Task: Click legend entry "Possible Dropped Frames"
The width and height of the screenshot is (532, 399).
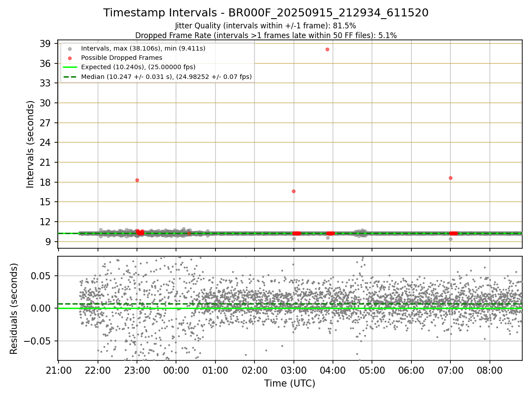Action: pyautogui.click(x=121, y=58)
